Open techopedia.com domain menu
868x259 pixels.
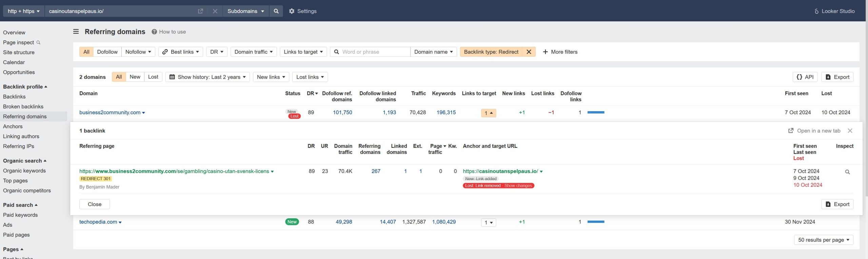pos(120,222)
